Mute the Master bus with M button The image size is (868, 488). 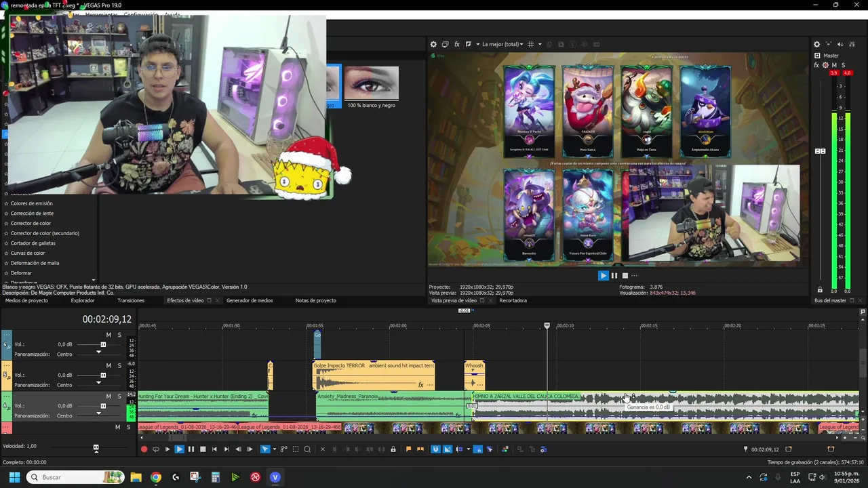tap(835, 65)
